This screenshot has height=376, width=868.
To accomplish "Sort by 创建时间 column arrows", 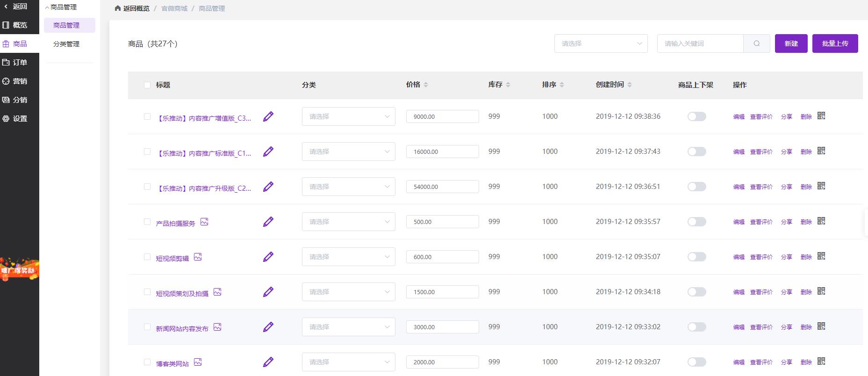I will (629, 85).
